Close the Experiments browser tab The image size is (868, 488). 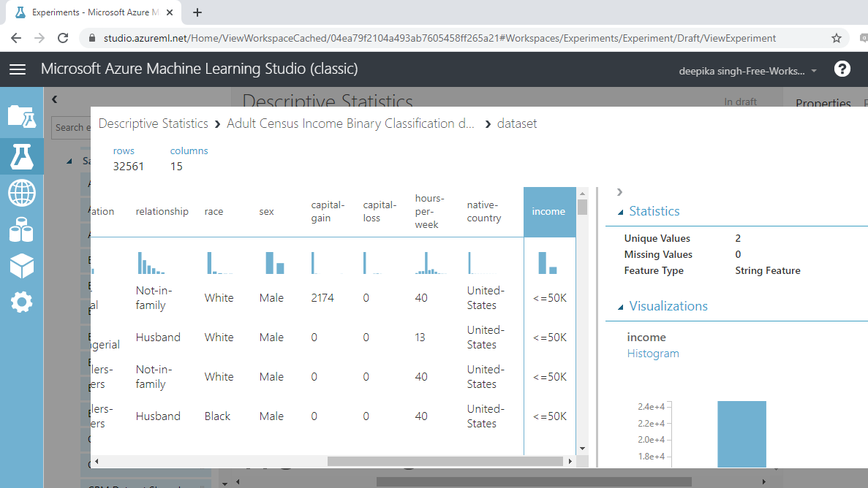170,12
